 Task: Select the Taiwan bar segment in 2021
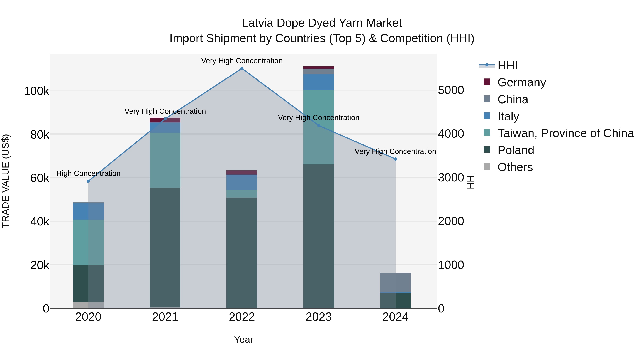(x=165, y=160)
